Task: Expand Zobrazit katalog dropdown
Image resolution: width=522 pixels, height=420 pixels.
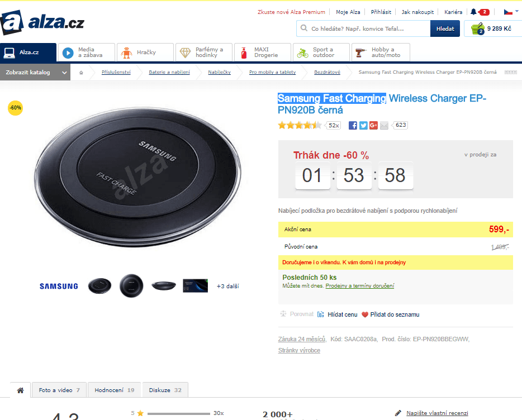Action: [x=35, y=72]
